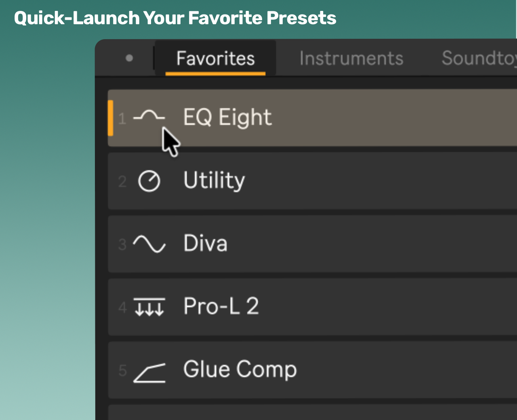Switch to the Favorites tab

(215, 58)
